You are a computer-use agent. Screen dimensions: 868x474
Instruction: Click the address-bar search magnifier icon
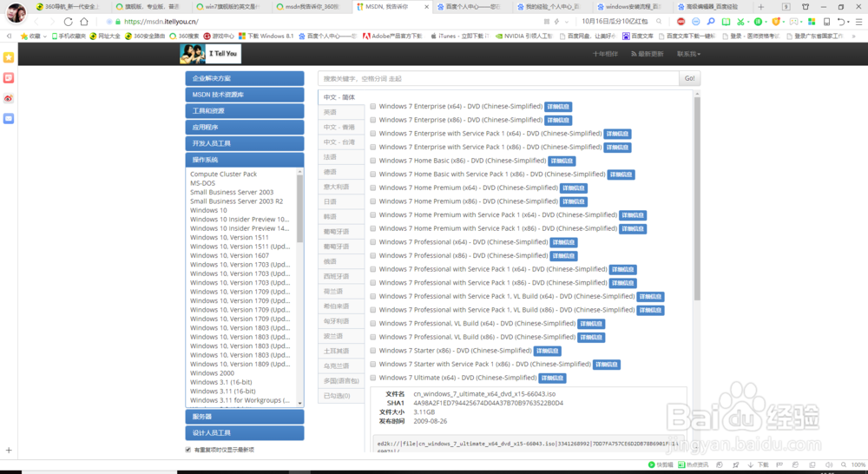(659, 22)
